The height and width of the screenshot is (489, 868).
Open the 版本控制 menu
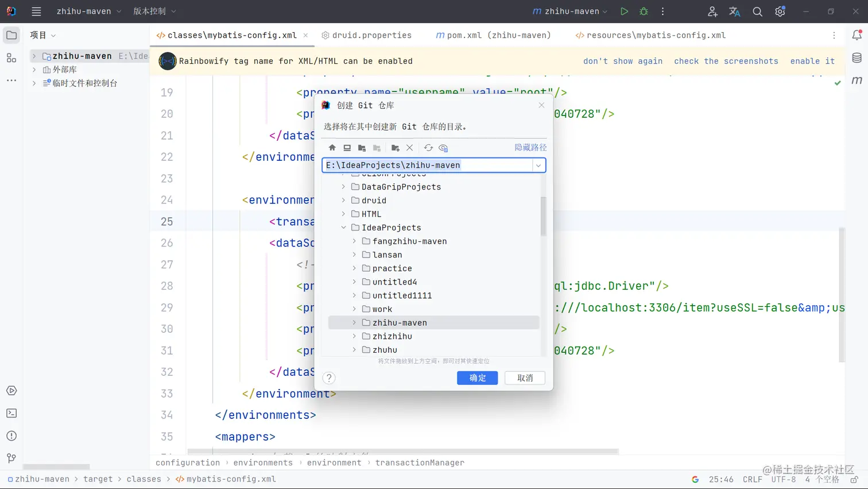154,11
